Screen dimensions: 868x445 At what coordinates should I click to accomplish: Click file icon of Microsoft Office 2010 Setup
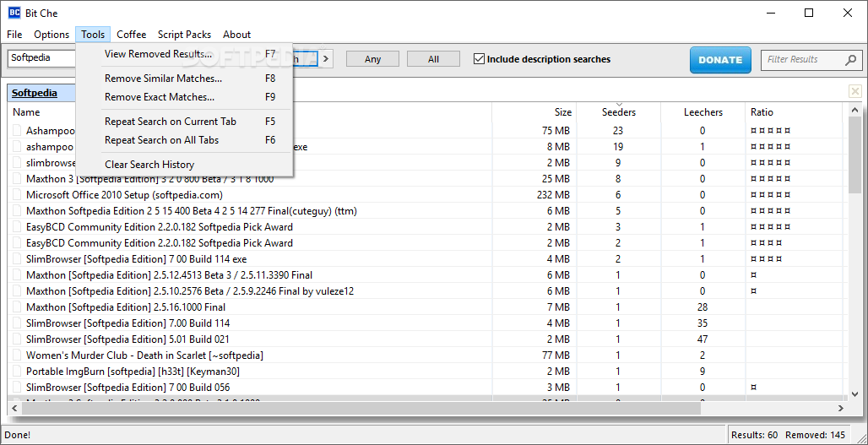click(x=17, y=195)
